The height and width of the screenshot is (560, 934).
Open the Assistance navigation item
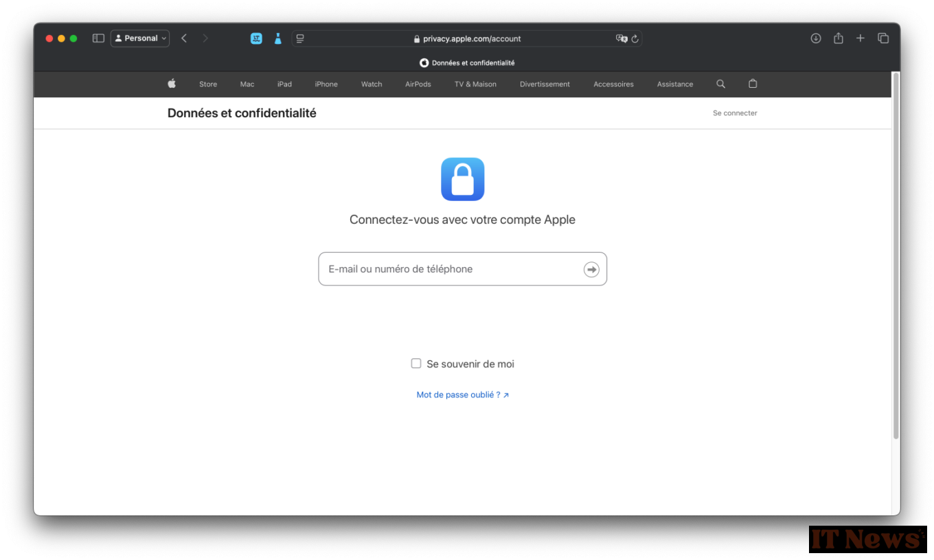click(x=675, y=84)
